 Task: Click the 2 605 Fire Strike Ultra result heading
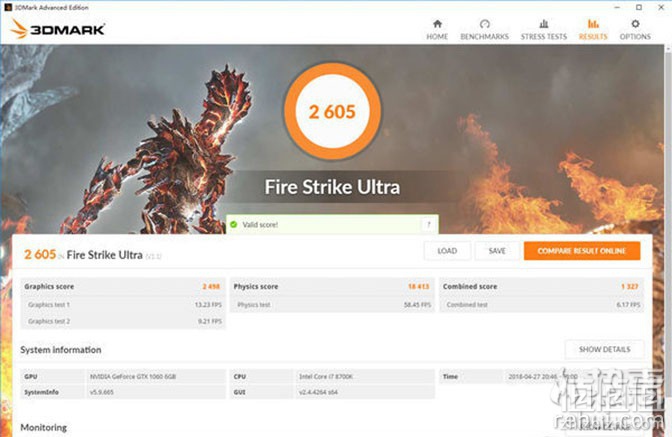pos(92,254)
